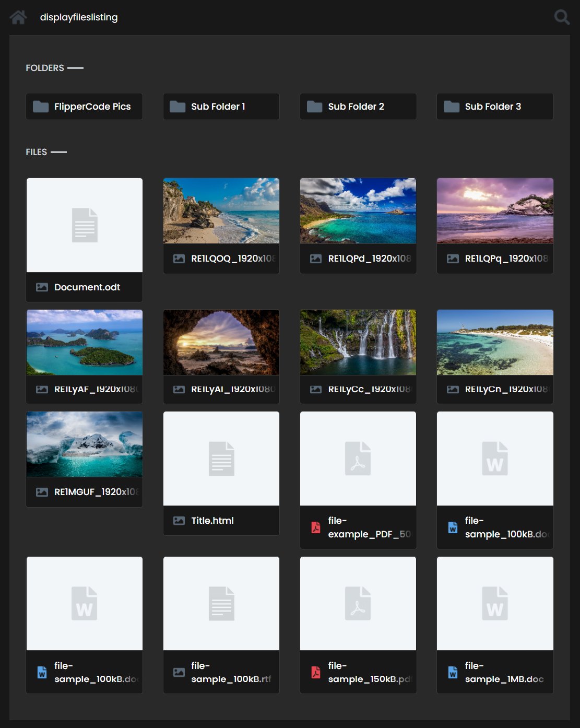
Task: Click the Word icon beside file-sample_1MB.doc
Action: (x=453, y=672)
